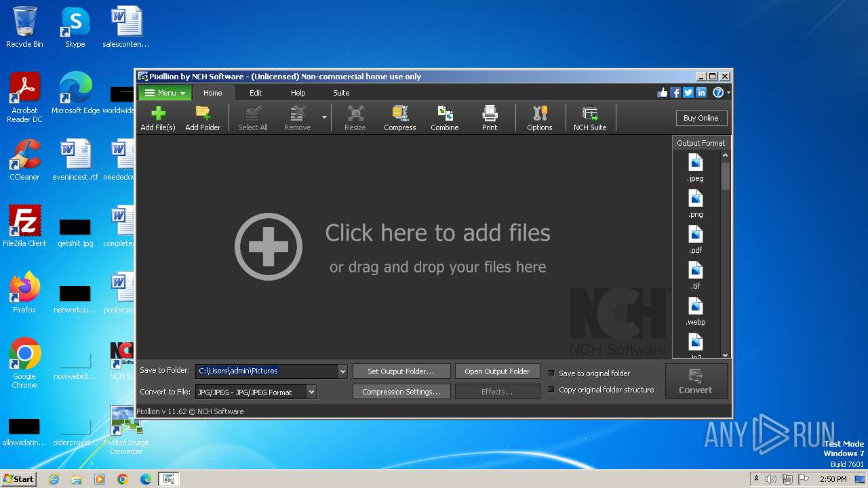Select the .webp output format
The height and width of the screenshot is (488, 868).
pyautogui.click(x=695, y=312)
